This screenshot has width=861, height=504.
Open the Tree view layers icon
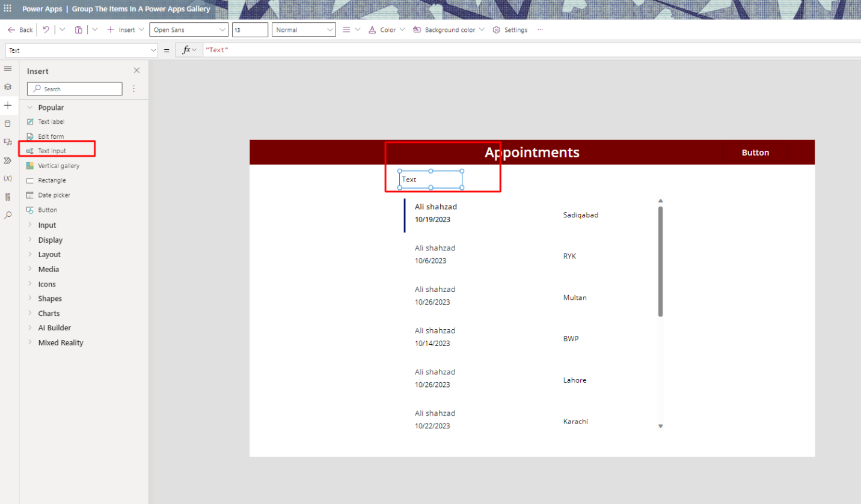click(8, 87)
